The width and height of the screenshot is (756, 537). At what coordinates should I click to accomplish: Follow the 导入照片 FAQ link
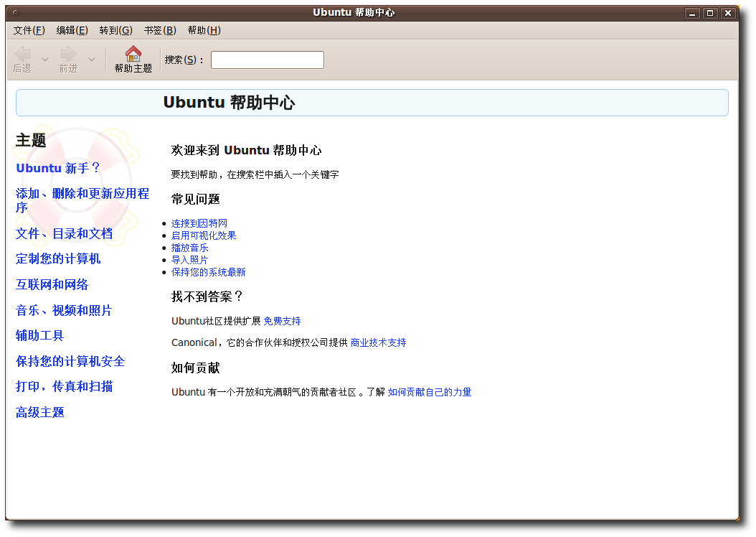click(190, 260)
